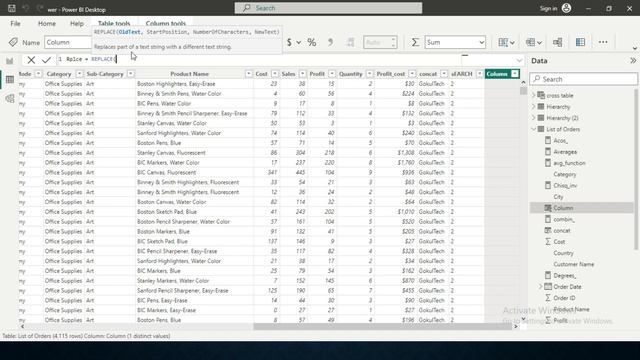This screenshot has width=640, height=360.
Task: Switch to Table view in sidebar
Action: pyautogui.click(x=10, y=79)
